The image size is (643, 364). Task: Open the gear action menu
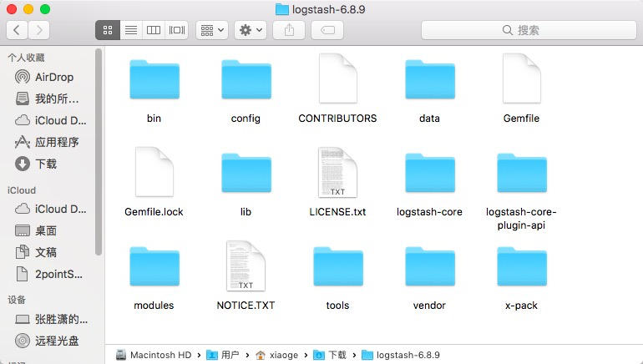[x=251, y=30]
